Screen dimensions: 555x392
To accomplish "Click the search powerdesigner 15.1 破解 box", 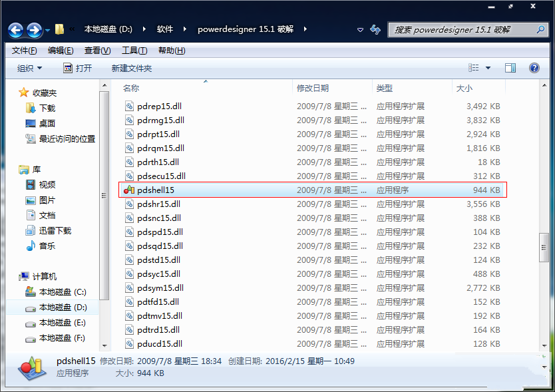I will (x=467, y=30).
